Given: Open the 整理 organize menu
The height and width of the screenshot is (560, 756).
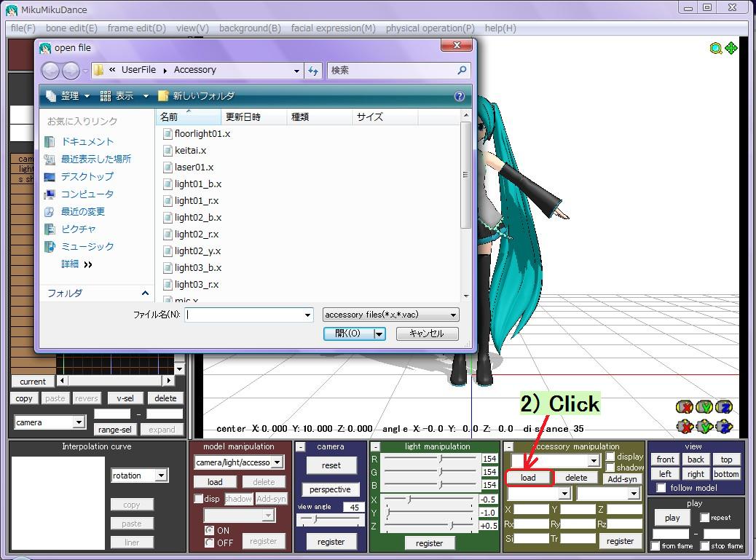Looking at the screenshot, I should tap(68, 96).
